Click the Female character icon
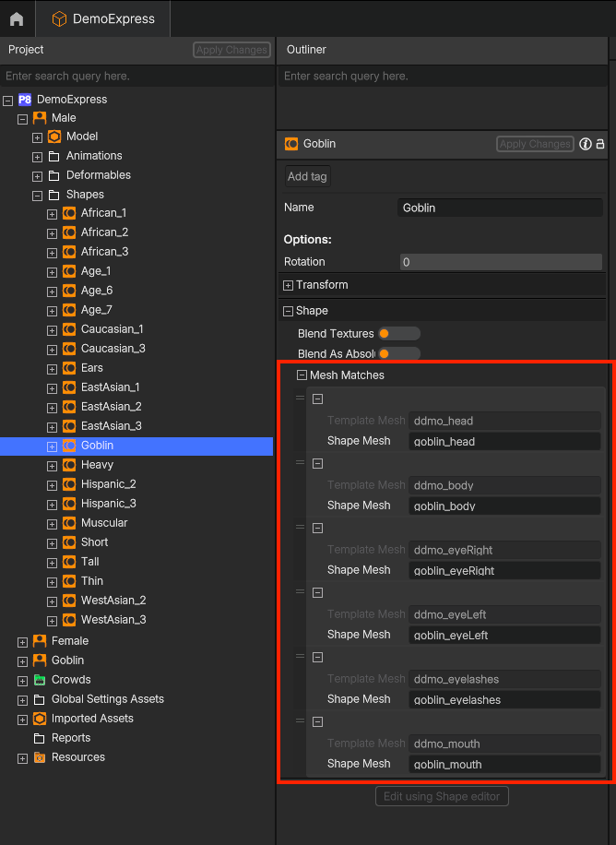Screen dimensions: 616x845 coord(40,641)
